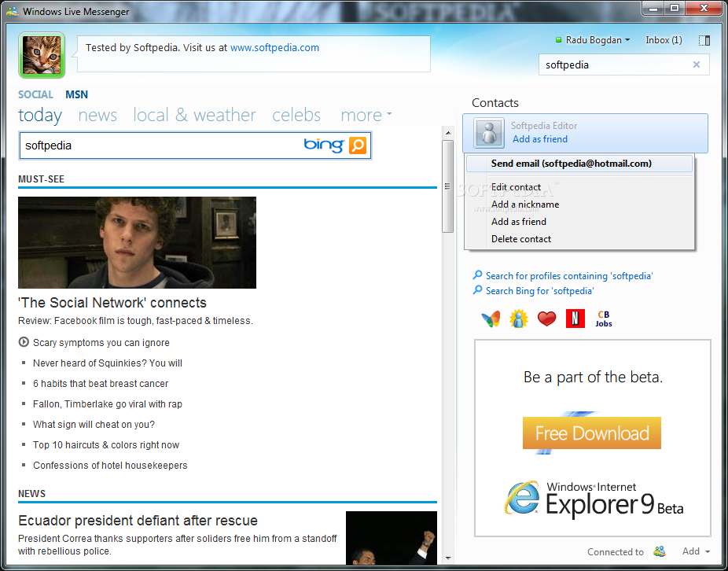Click the Internet Explorer 9 Beta logo
The width and height of the screenshot is (728, 571).
593,499
